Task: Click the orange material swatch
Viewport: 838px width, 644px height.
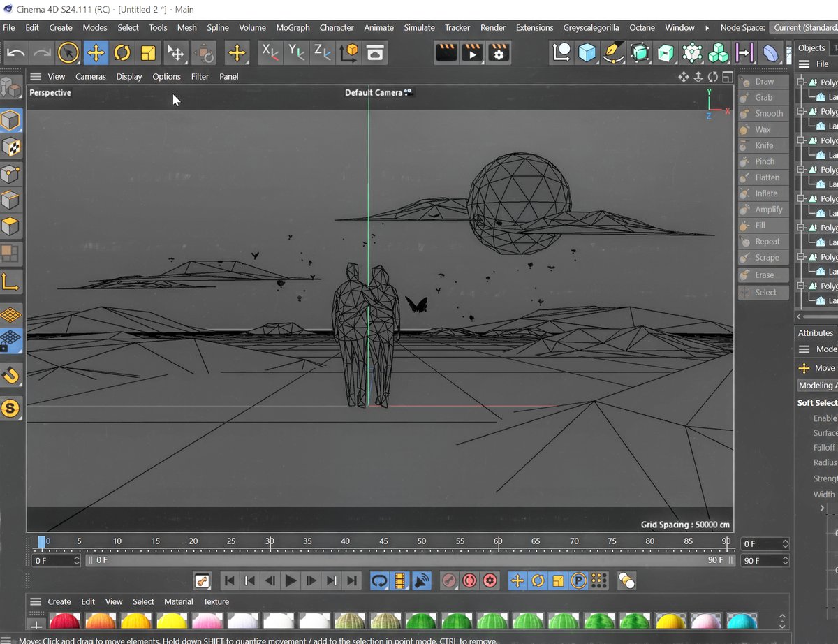Action: [101, 621]
